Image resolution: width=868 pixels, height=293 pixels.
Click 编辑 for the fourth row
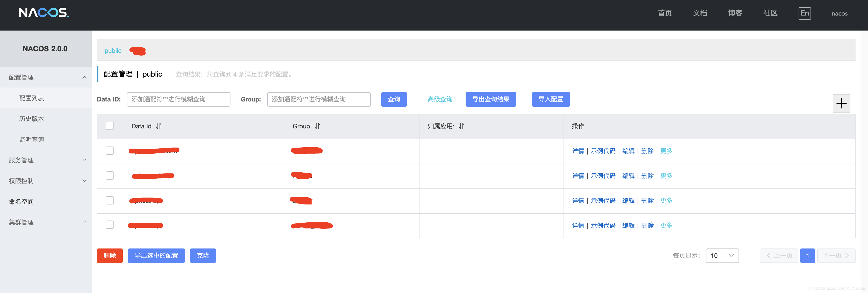click(628, 225)
